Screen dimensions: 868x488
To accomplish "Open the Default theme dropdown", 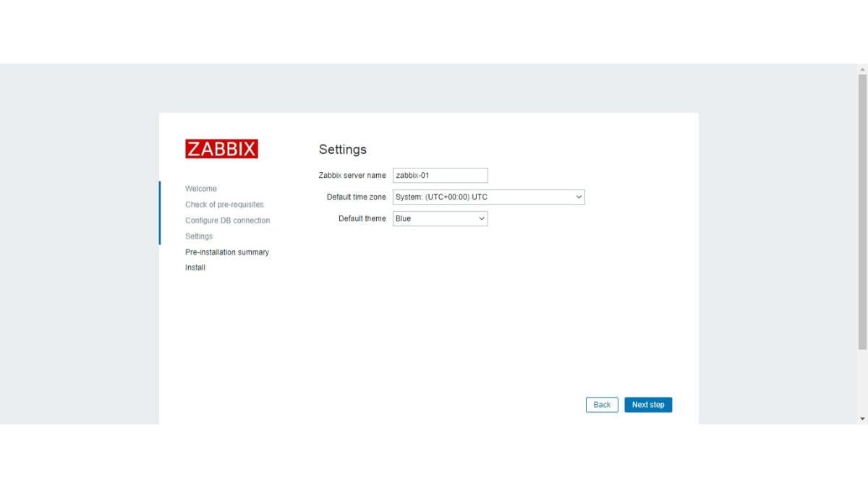I will 440,218.
